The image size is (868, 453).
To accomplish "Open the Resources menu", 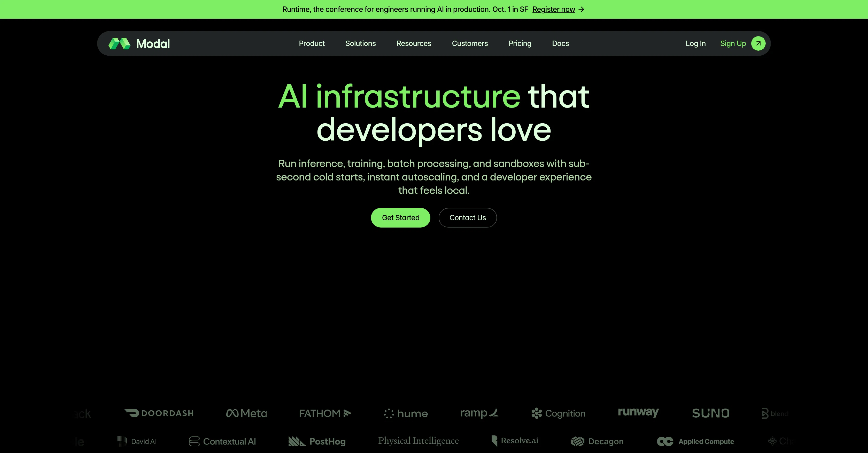I will (x=414, y=43).
